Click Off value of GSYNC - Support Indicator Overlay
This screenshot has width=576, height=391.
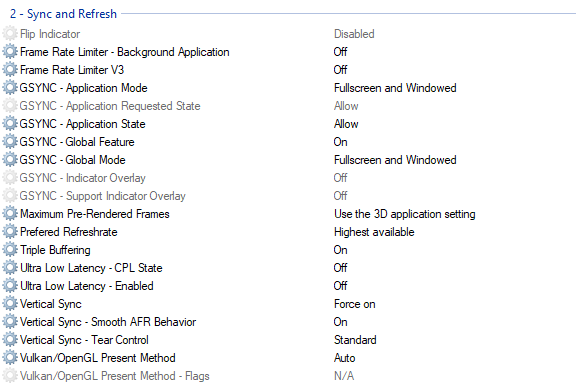pos(341,196)
